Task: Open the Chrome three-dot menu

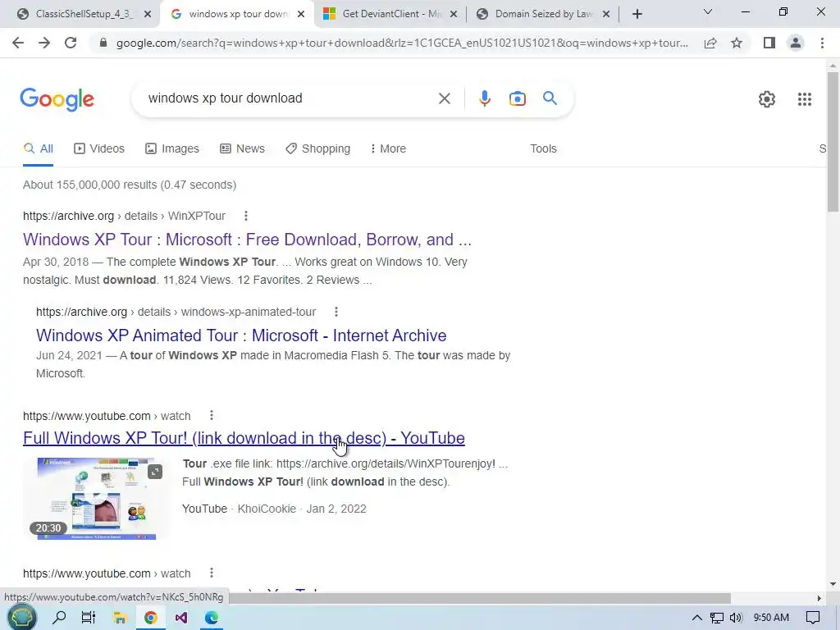Action: coord(822,43)
